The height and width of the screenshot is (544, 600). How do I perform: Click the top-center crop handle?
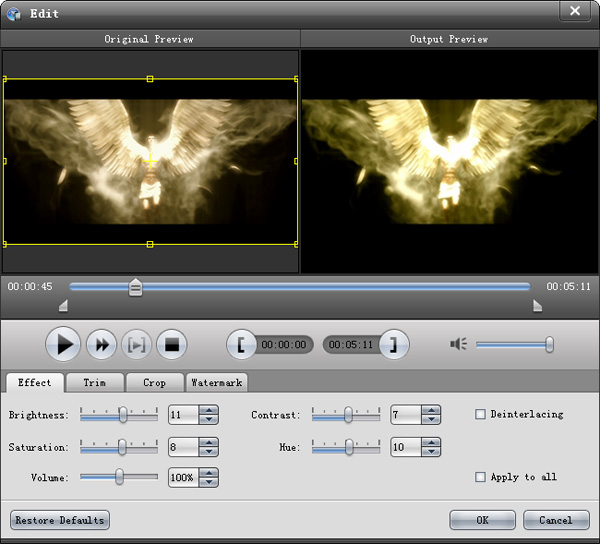(x=150, y=79)
